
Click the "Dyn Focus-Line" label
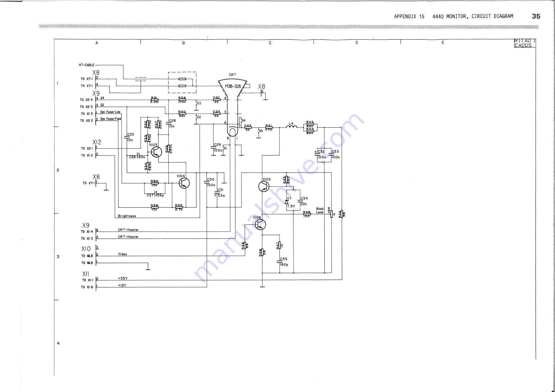[110, 112]
